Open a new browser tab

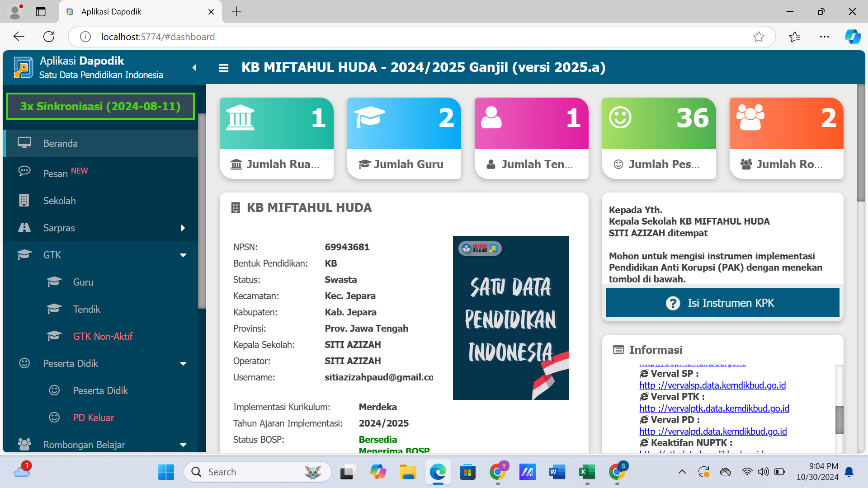[x=236, y=11]
